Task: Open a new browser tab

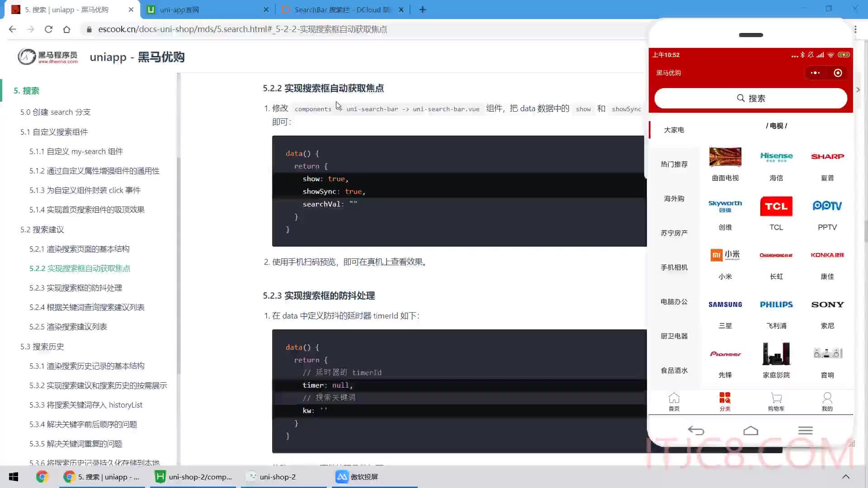Action: tap(423, 9)
